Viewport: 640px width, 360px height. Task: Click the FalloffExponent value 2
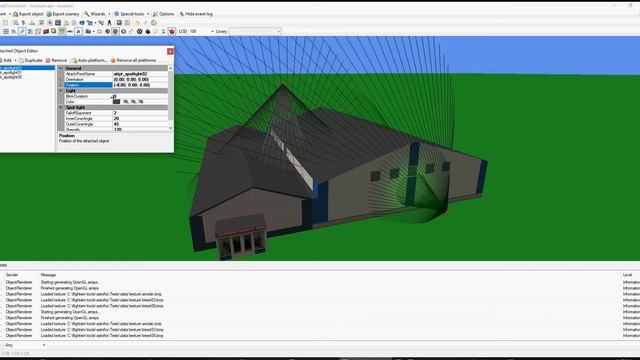point(140,113)
